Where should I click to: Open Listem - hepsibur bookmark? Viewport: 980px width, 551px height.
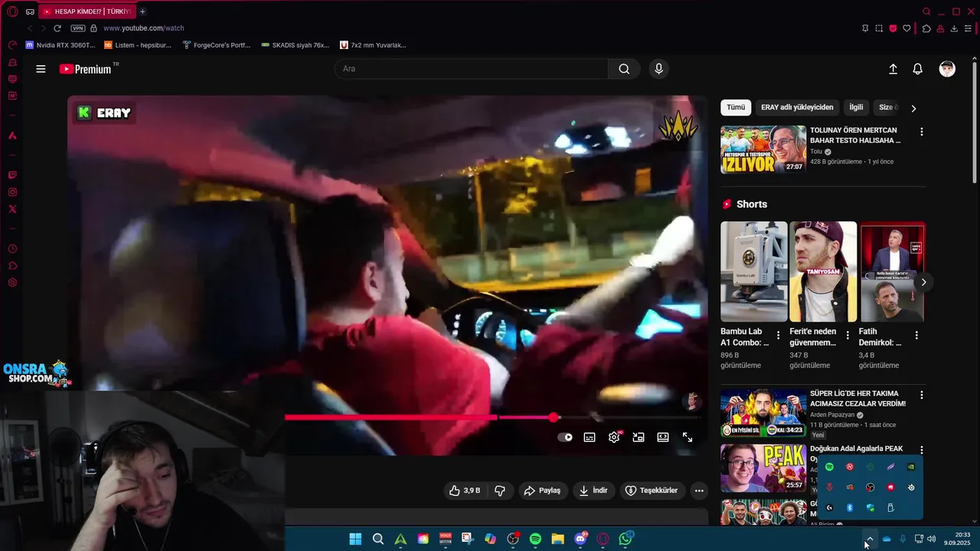pyautogui.click(x=138, y=45)
